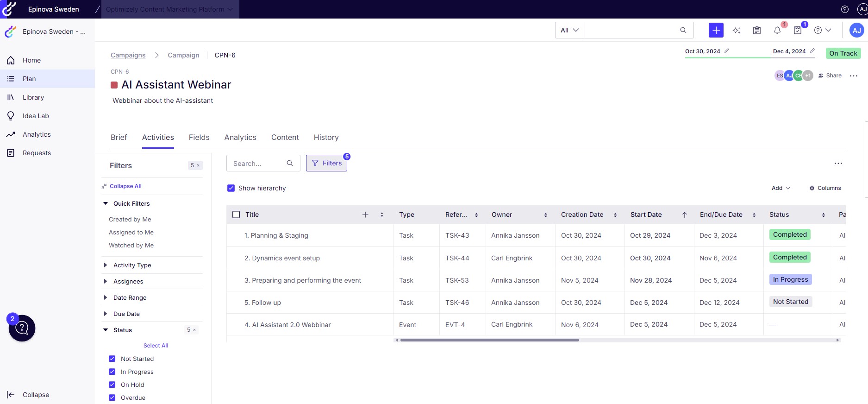Select all rows header checkbox
This screenshot has height=404, width=868.
236,215
